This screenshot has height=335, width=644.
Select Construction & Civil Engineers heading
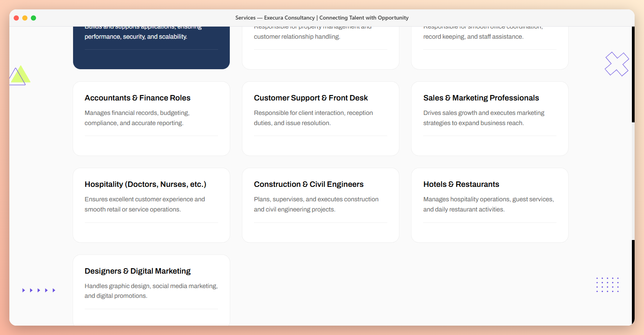309,184
